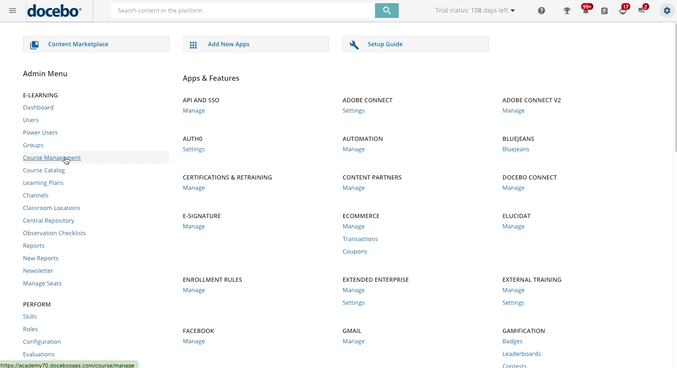This screenshot has width=677, height=368.
Task: Open Content Marketplace
Action: click(x=96, y=44)
